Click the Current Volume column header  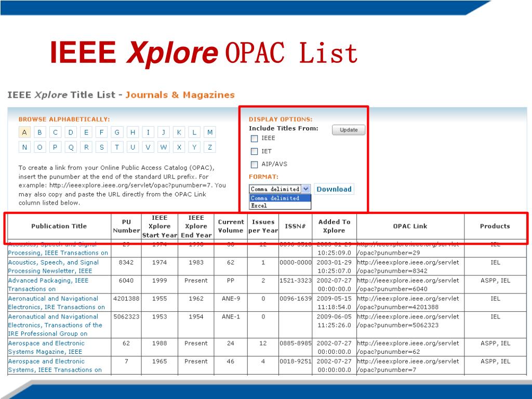pos(231,227)
